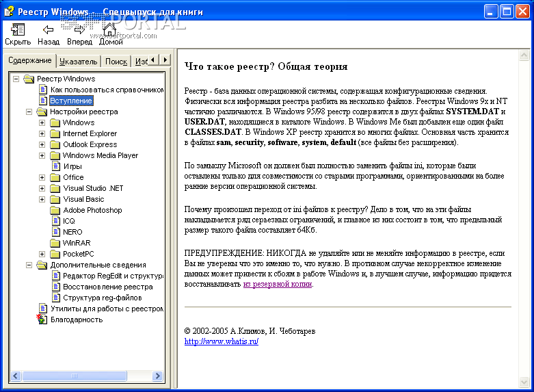Click the Реестр Windows open-book icon
This screenshot has width=534, height=392.
click(x=29, y=79)
